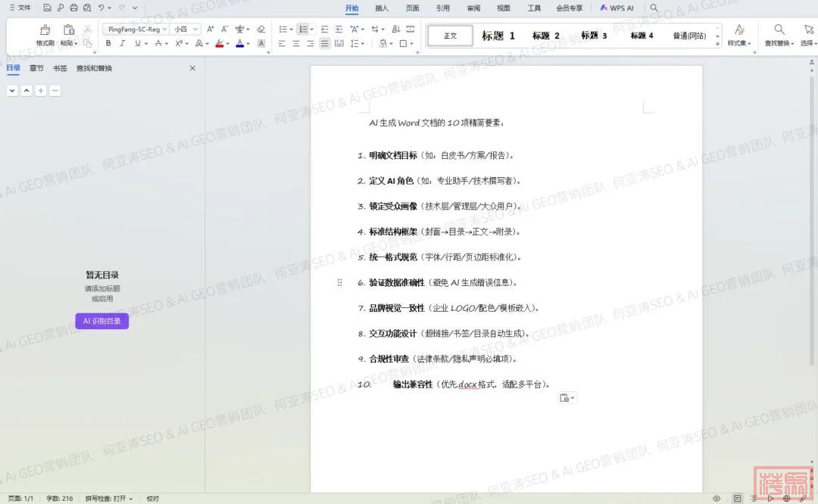Image resolution: width=818 pixels, height=504 pixels.
Task: Click the Save icon in quick access bar
Action: coord(47,8)
